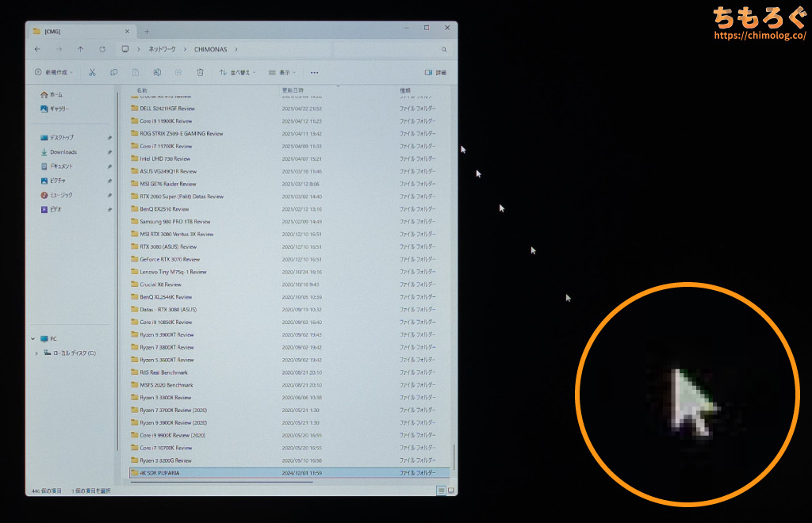Click the Delete trash can icon
This screenshot has height=523, width=812.
[200, 72]
